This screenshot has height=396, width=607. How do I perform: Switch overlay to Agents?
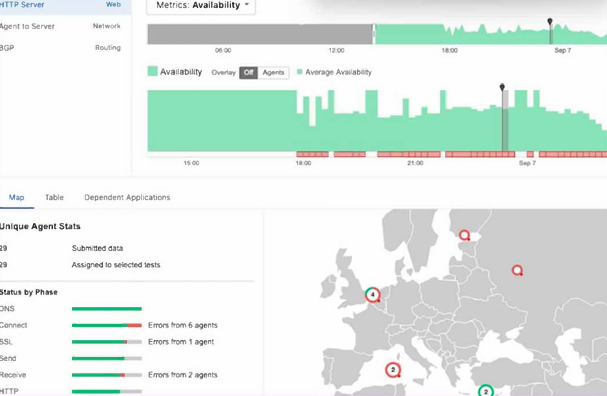pos(273,72)
